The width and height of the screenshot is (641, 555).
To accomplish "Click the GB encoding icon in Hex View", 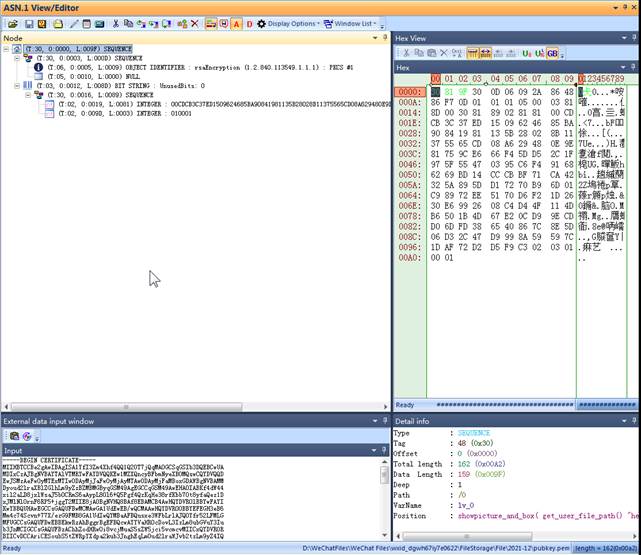I will tap(551, 52).
